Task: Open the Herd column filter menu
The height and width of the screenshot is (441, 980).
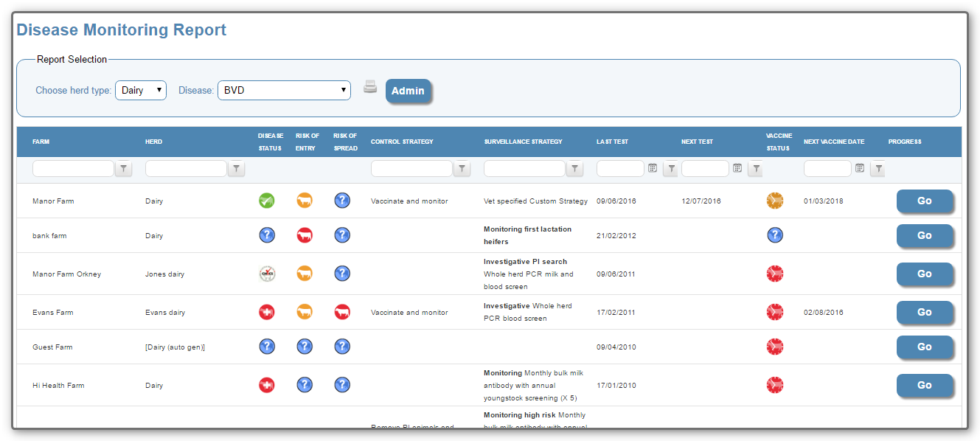Action: click(x=237, y=169)
